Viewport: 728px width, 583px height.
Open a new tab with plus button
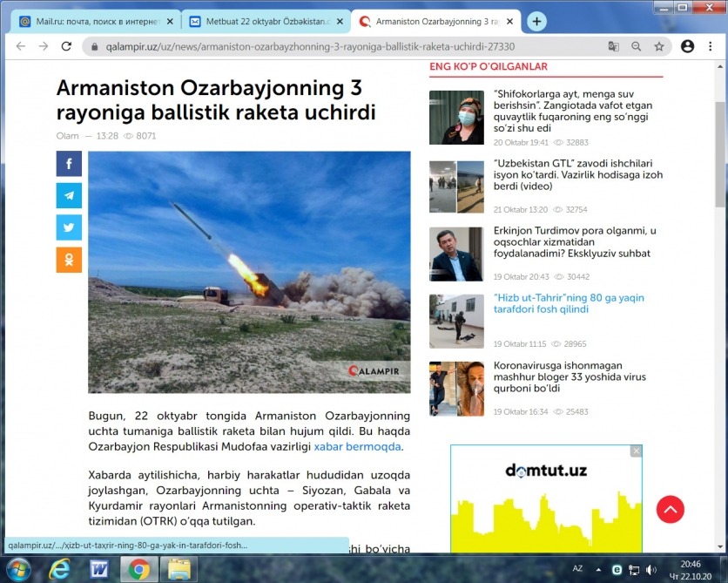(x=537, y=21)
